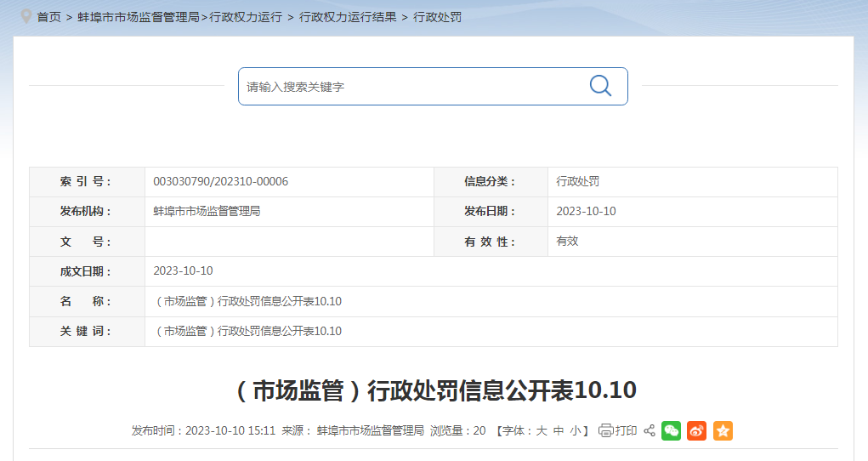
Task: Click the 有效性 label cell
Action: click(x=491, y=242)
